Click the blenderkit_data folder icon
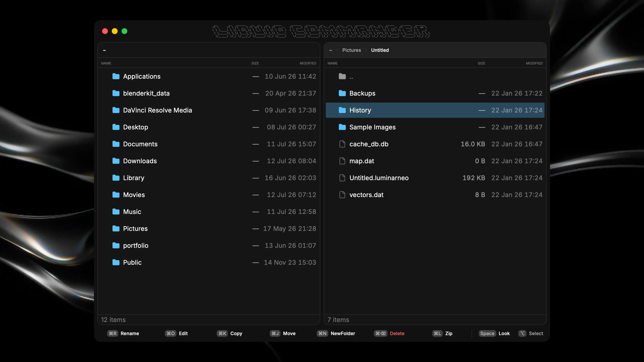The image size is (644, 362). tap(116, 93)
